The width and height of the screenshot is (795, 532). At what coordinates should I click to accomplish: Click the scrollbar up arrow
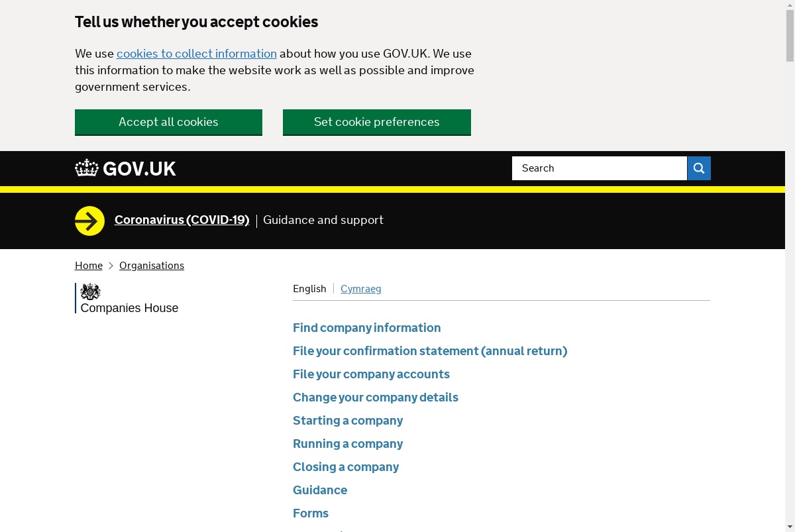[790, 5]
